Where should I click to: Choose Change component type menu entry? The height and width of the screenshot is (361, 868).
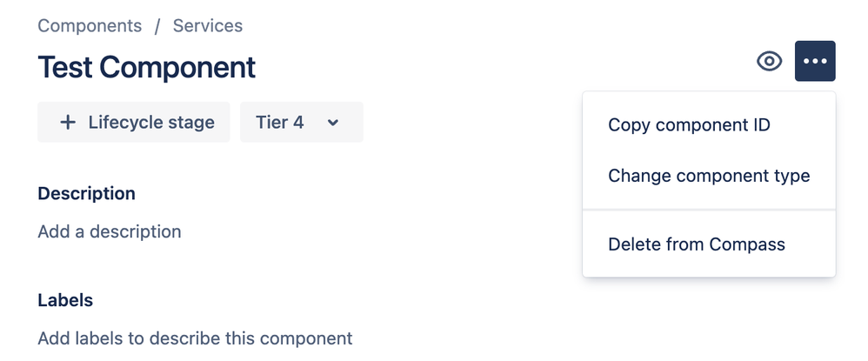pyautogui.click(x=709, y=176)
